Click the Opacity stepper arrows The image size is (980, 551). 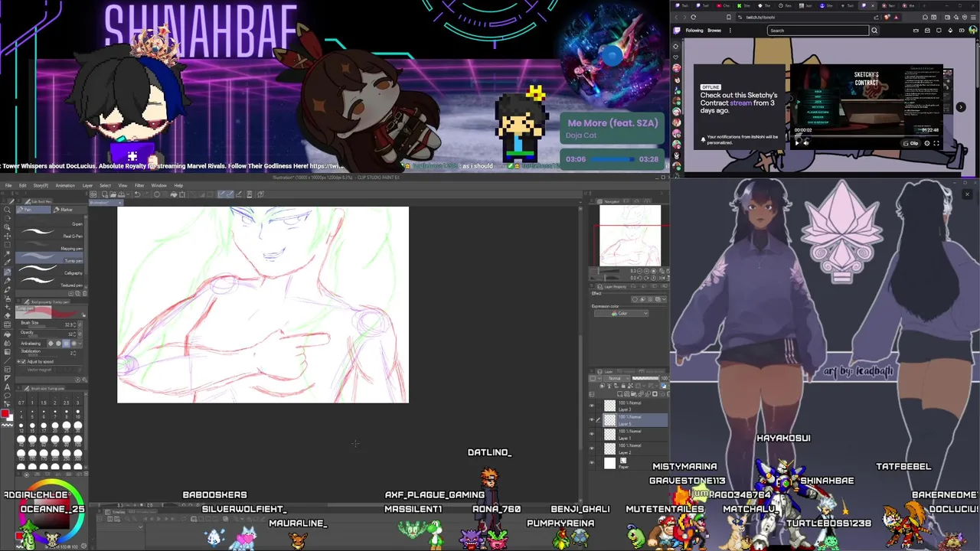(75, 334)
